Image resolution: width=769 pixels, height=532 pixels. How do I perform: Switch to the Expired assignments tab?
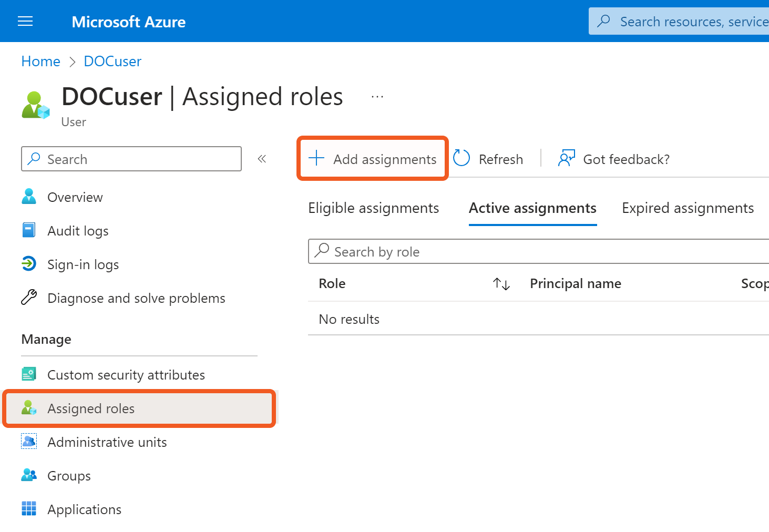[x=687, y=208]
